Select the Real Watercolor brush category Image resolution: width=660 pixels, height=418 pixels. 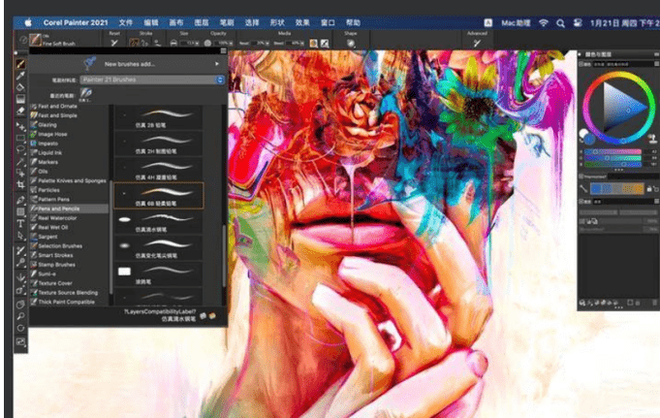click(57, 218)
